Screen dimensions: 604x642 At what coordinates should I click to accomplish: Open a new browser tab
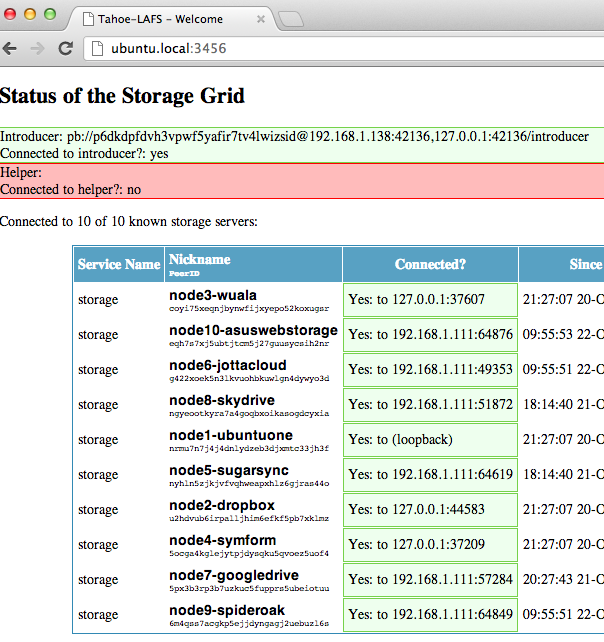[291, 19]
